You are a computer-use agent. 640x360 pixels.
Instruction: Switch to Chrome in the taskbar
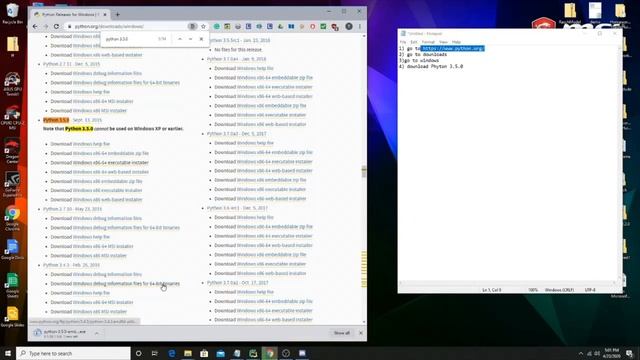click(x=269, y=353)
